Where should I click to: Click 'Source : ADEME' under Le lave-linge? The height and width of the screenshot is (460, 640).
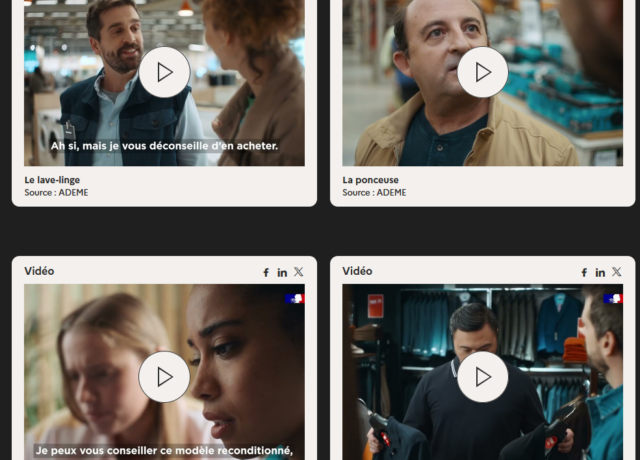click(56, 193)
